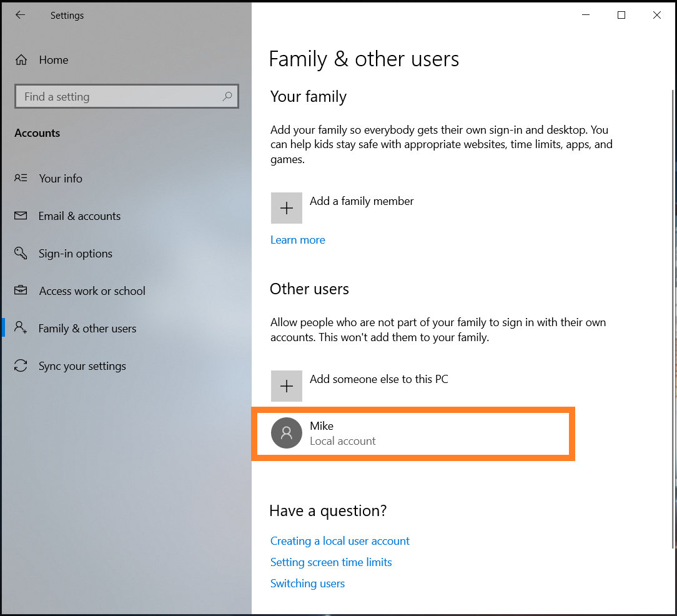The width and height of the screenshot is (677, 616).
Task: Open Sync your settings page
Action: [x=82, y=366]
